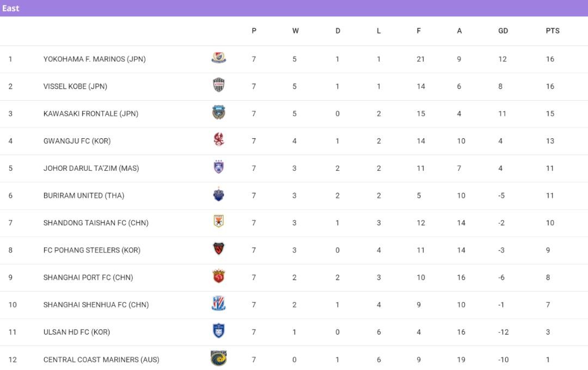
Task: Click the Central Coast Mariners club crest
Action: (x=219, y=359)
